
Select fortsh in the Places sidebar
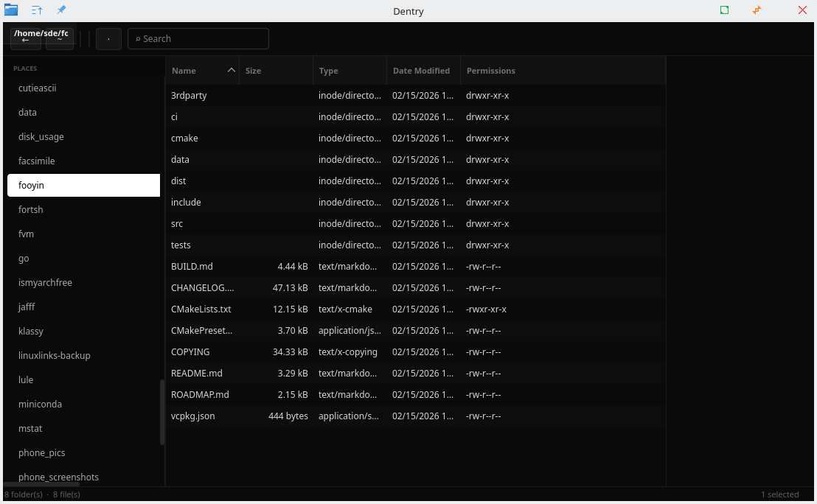point(31,210)
